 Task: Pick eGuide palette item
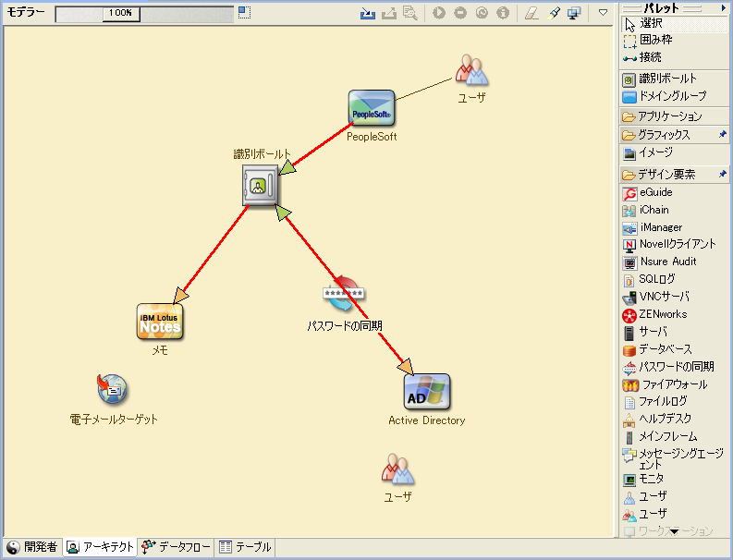(675, 192)
